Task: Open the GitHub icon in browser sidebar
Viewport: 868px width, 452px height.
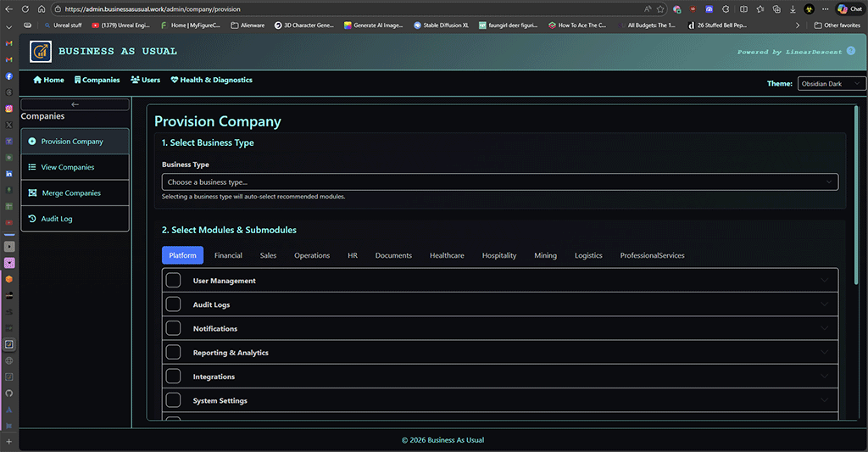Action: point(9,393)
